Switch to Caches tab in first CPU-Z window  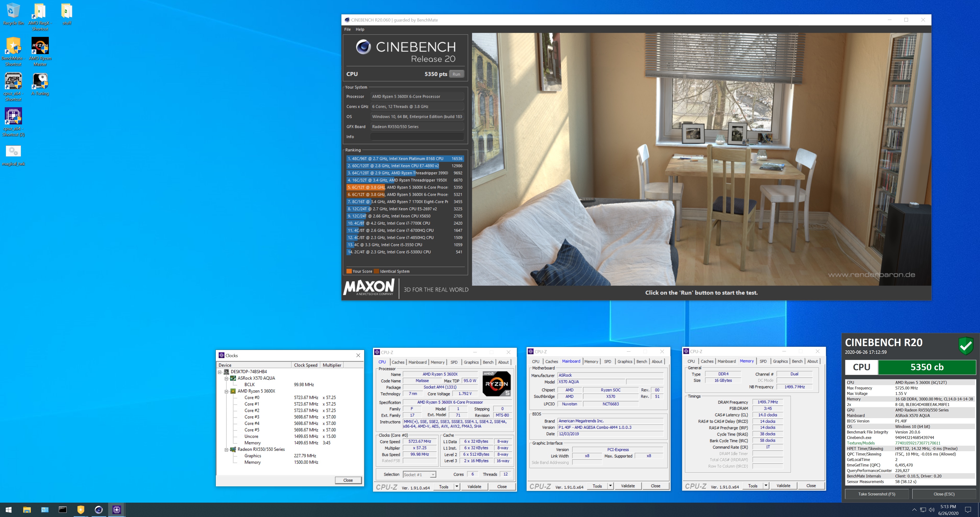(x=398, y=362)
